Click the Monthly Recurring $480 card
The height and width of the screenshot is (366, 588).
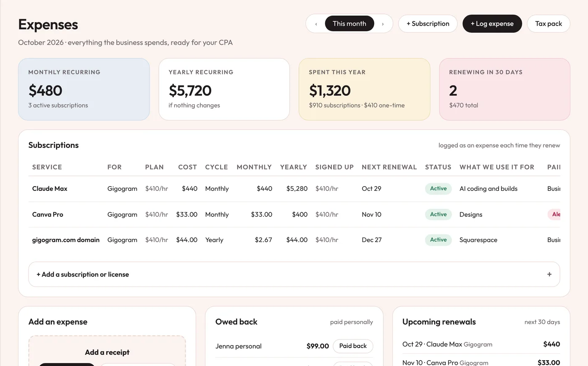[84, 89]
